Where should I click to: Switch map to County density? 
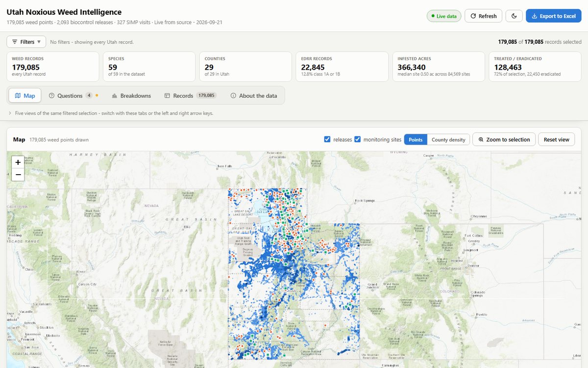(x=448, y=139)
